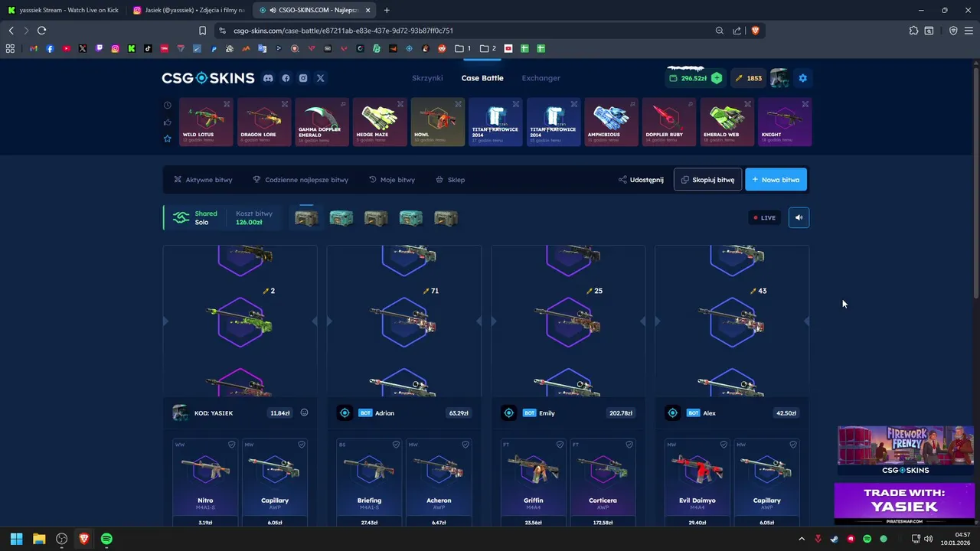Open the Hedge Maze drop card
This screenshot has height=551, width=980.
click(380, 122)
